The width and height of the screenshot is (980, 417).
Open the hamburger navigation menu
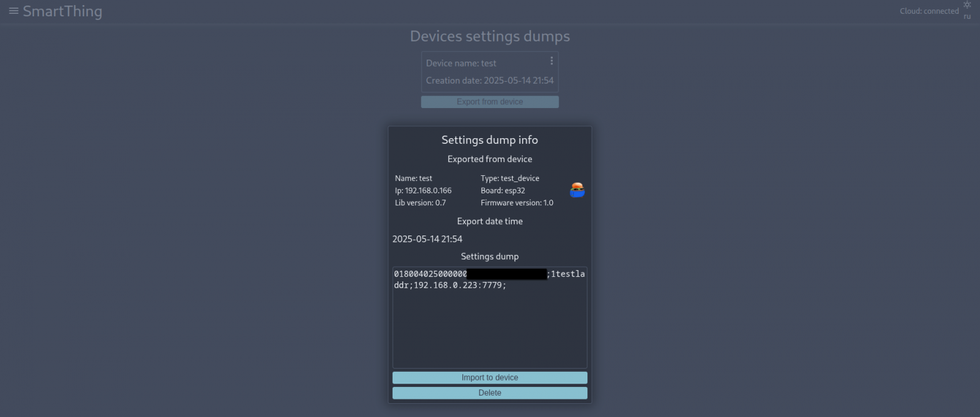point(13,11)
